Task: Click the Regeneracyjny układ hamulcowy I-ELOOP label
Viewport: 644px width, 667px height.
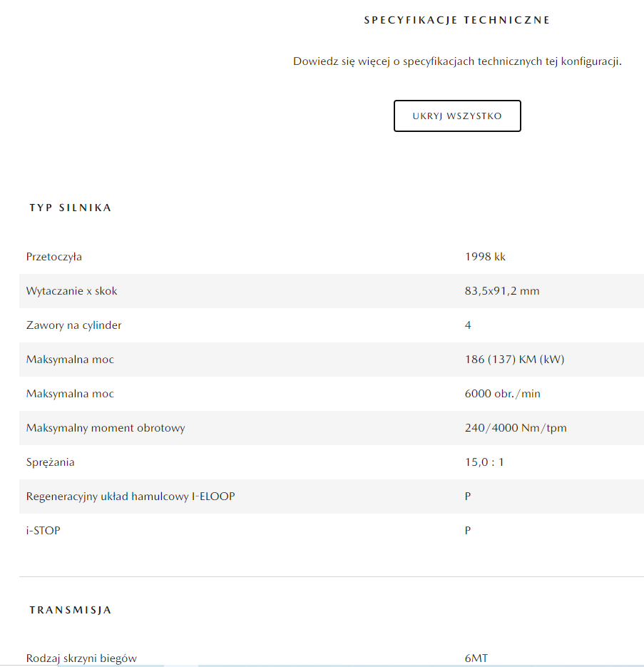Action: pos(131,497)
